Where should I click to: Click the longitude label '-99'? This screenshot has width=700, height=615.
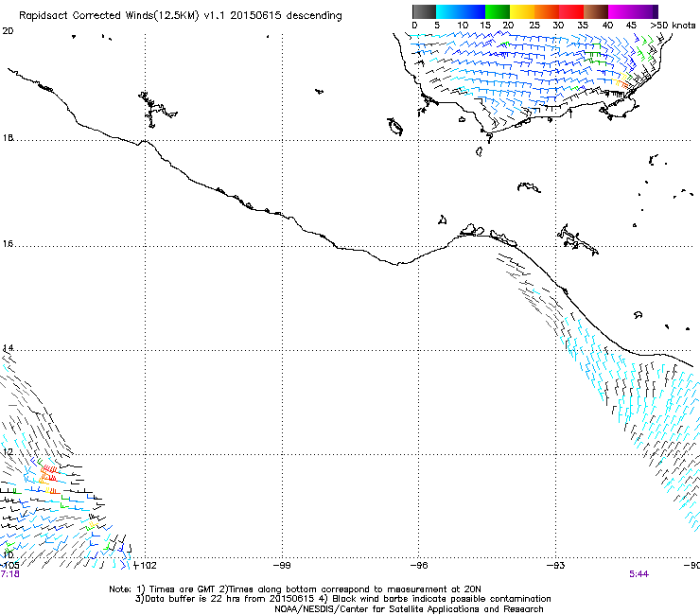point(282,566)
